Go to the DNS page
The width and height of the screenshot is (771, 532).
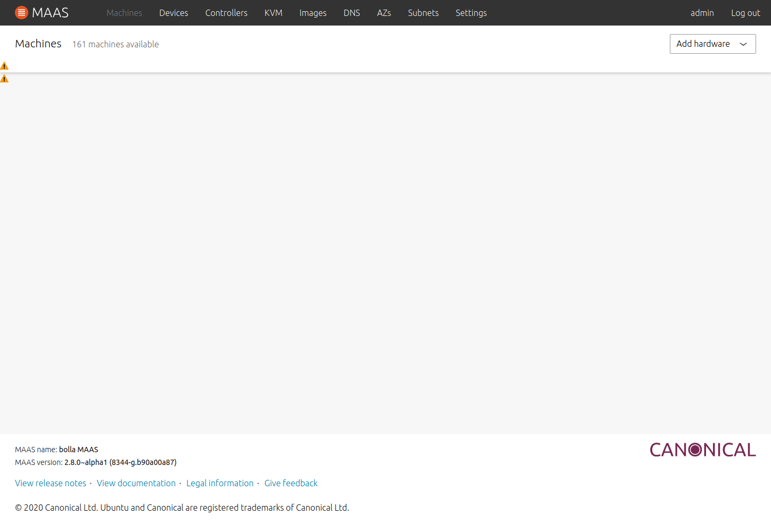click(x=351, y=13)
